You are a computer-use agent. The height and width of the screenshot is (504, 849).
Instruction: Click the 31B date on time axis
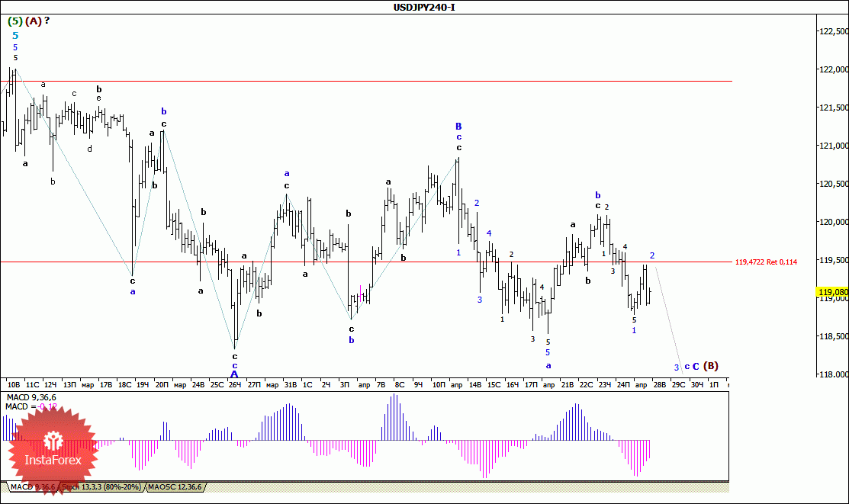coord(290,385)
